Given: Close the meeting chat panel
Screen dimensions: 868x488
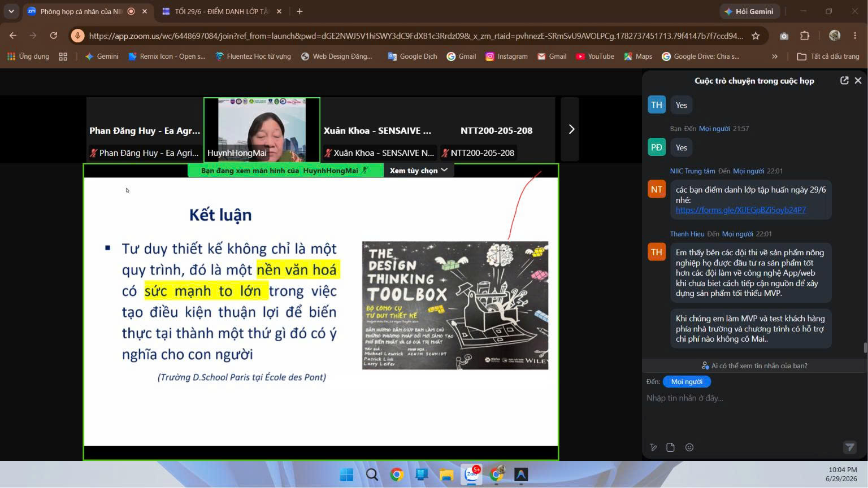Looking at the screenshot, I should pos(858,81).
